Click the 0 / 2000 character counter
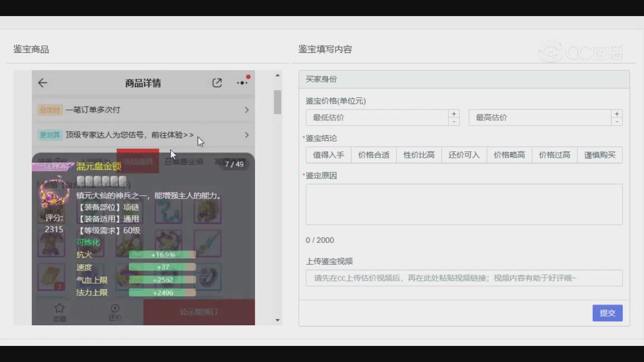This screenshot has width=644, height=362. [x=320, y=240]
